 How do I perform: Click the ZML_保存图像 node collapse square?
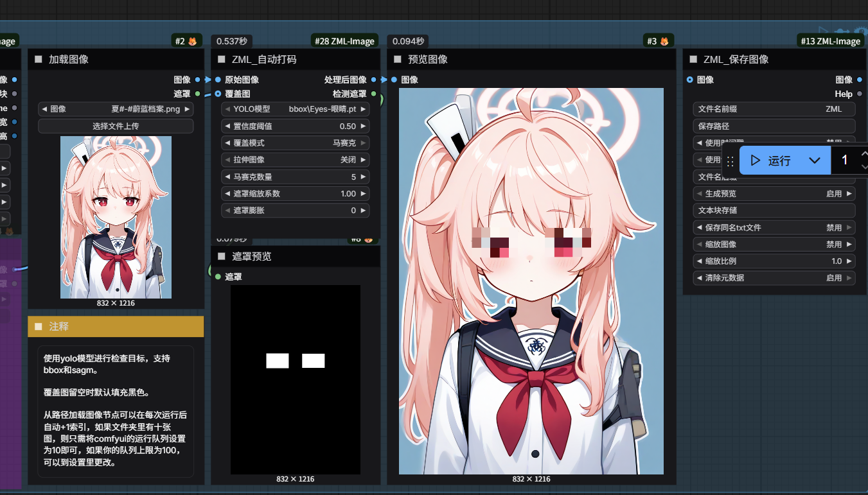(693, 59)
